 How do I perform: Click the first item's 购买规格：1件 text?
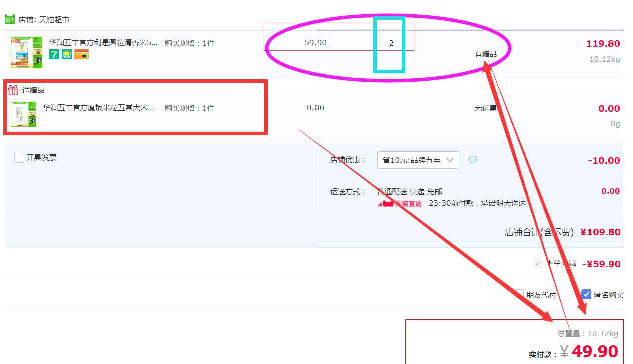189,43
